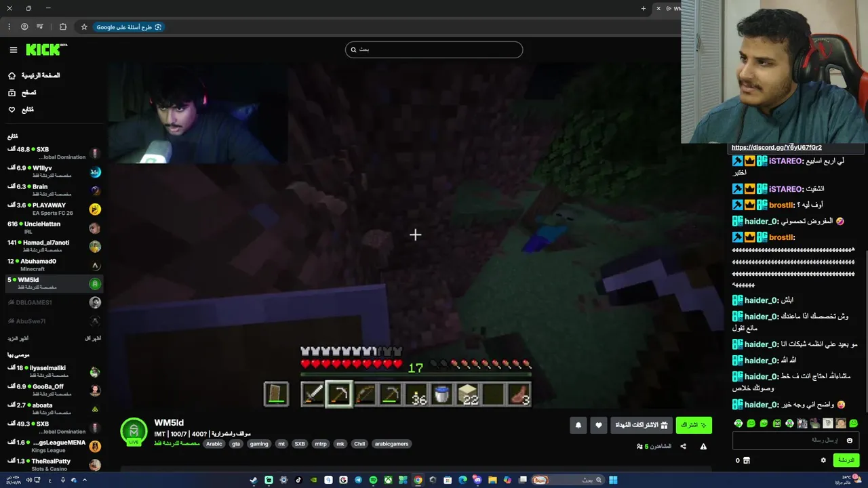Viewport: 868px width, 488px height.
Task: Open Chrome media control icon
Action: 40,27
